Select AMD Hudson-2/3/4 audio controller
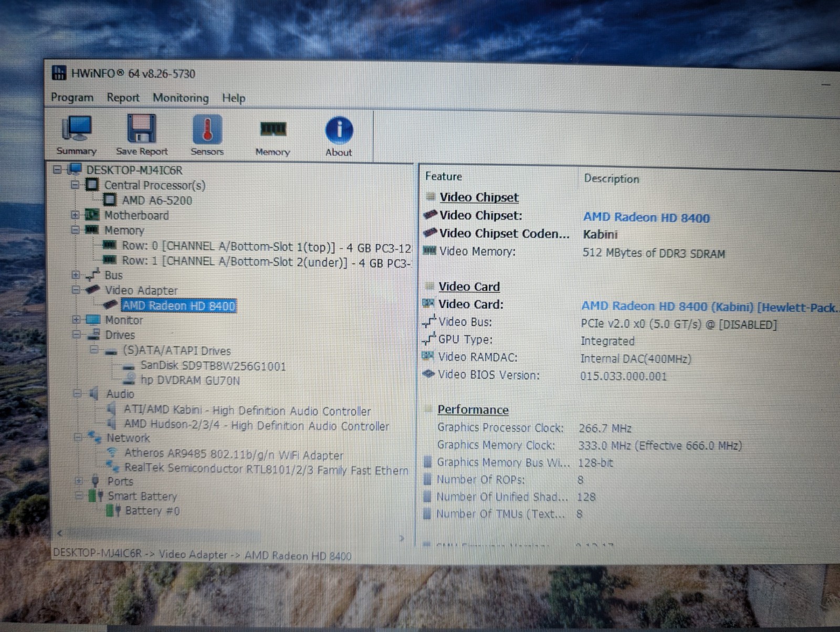The height and width of the screenshot is (632, 840). 256,425
